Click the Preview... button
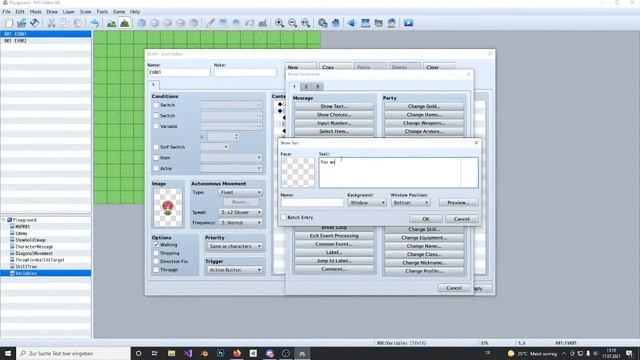Image resolution: width=640 pixels, height=360 pixels. [458, 202]
